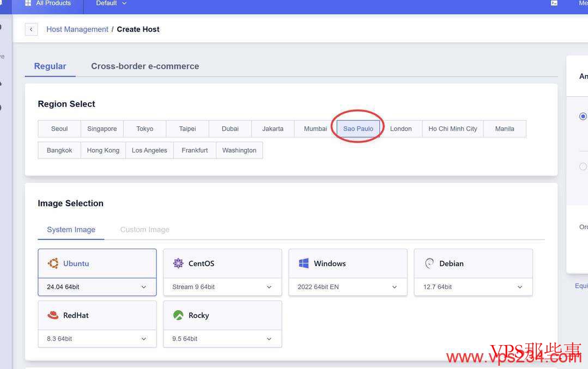588x369 pixels.
Task: Pick the Hong Kong region
Action: coord(103,150)
